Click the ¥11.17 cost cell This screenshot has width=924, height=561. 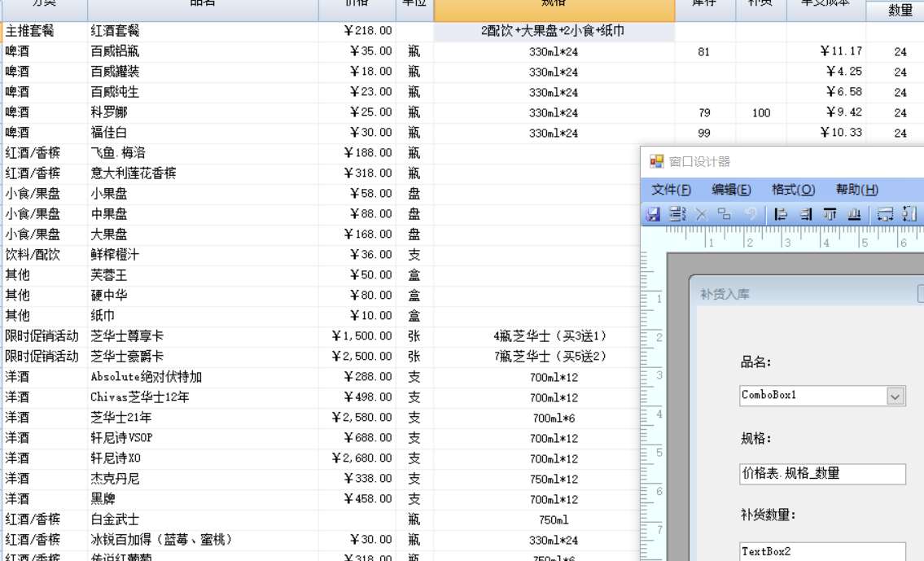pyautogui.click(x=826, y=51)
